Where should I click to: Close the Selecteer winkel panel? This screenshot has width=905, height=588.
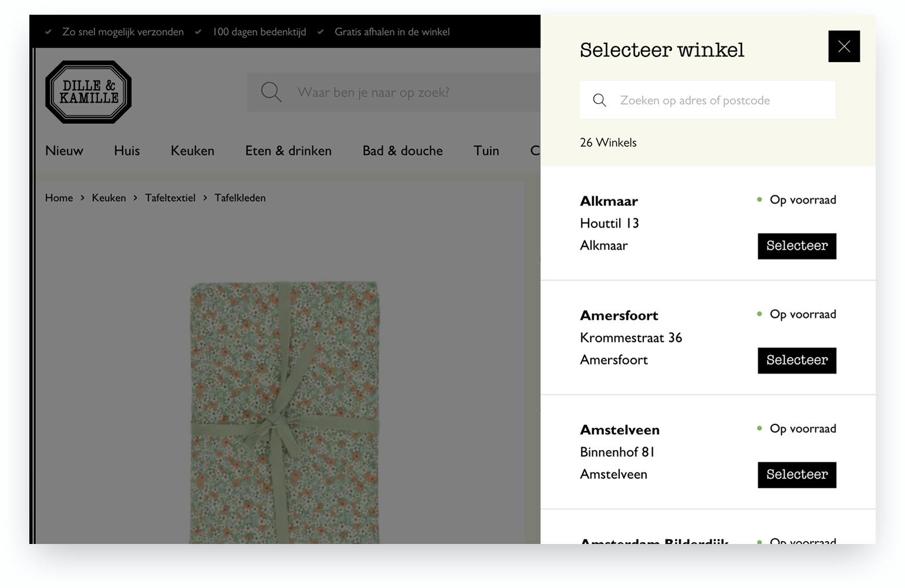844,46
